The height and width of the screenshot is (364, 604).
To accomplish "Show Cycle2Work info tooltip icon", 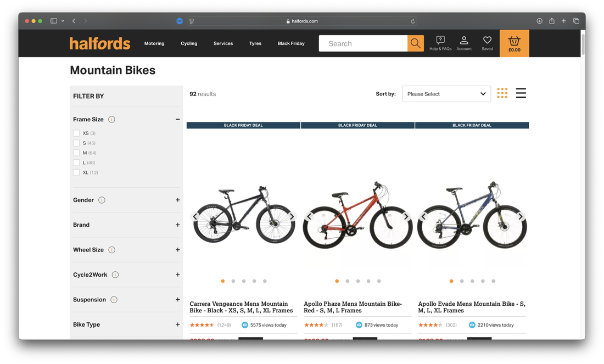I will pyautogui.click(x=115, y=275).
